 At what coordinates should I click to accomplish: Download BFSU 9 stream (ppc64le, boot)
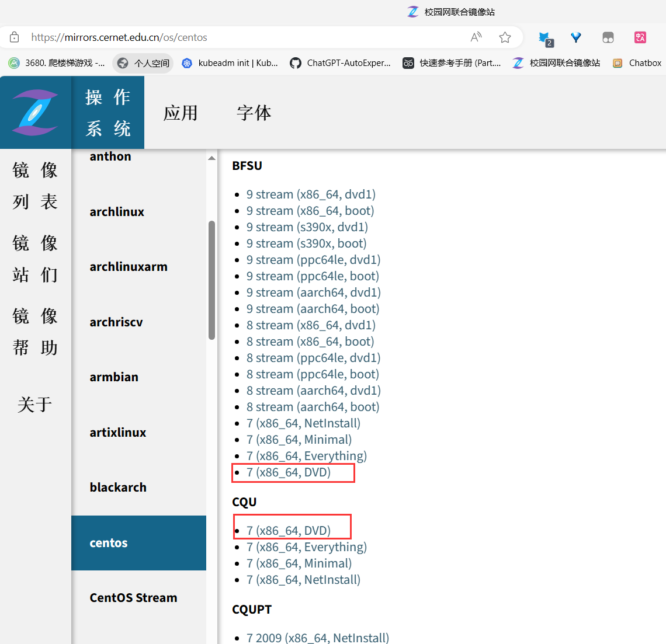coord(313,276)
